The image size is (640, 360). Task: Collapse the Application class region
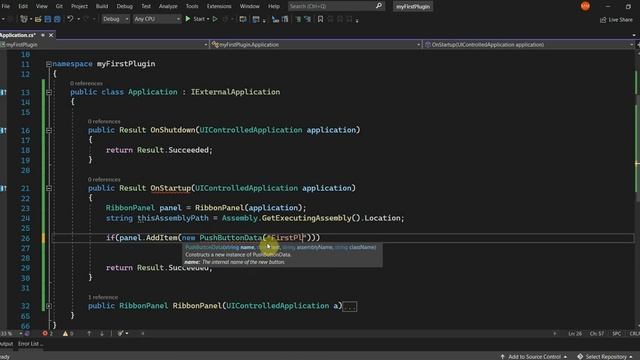[49, 92]
